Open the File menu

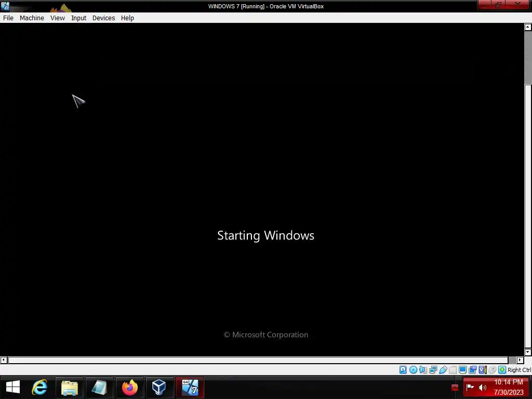(8, 18)
